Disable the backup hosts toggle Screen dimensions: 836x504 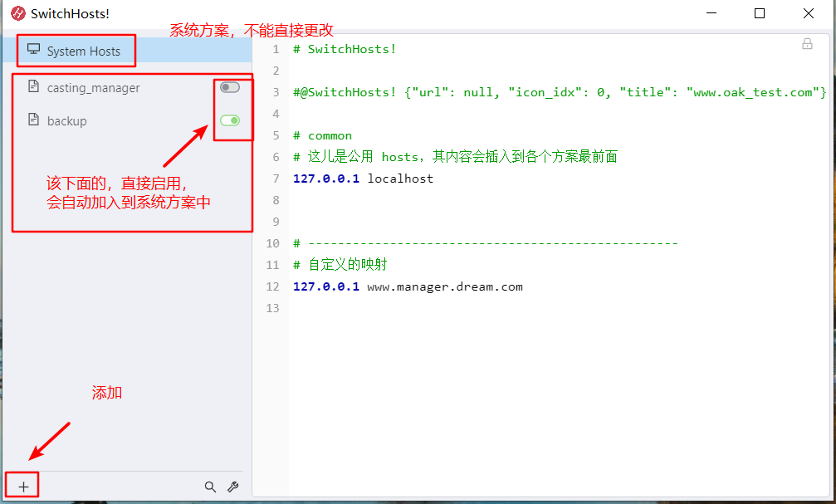pos(230,120)
